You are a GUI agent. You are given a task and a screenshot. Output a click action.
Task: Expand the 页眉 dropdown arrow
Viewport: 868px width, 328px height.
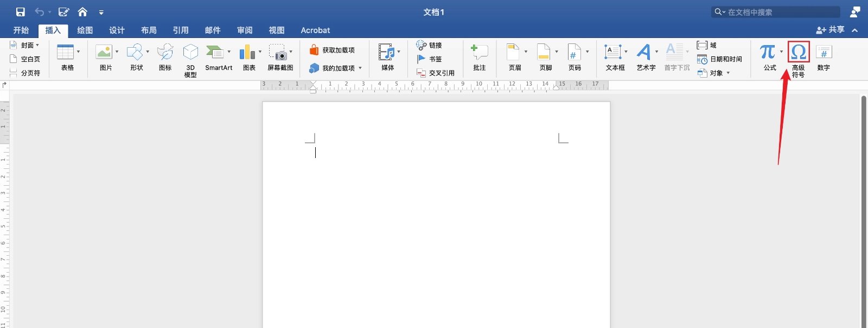[x=526, y=52]
